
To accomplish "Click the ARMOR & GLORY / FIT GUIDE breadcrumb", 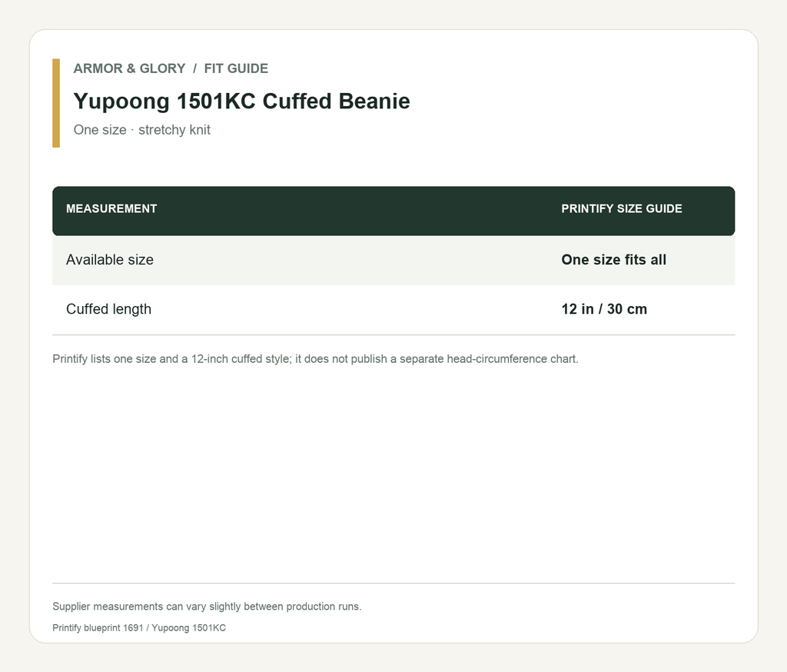I will [x=171, y=68].
